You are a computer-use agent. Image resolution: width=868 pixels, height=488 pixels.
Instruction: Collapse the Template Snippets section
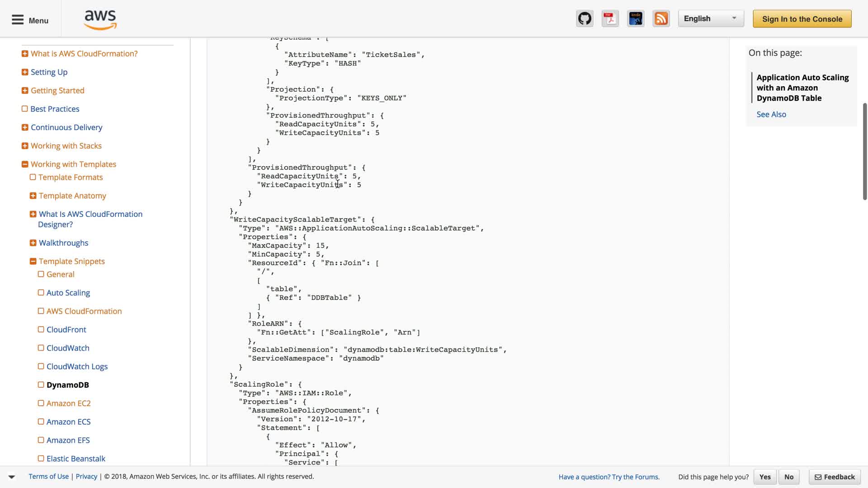click(x=33, y=261)
